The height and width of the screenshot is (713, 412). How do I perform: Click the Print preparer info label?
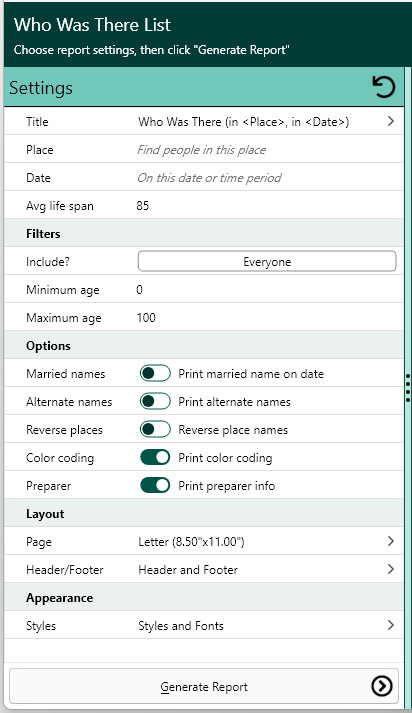[x=226, y=486]
